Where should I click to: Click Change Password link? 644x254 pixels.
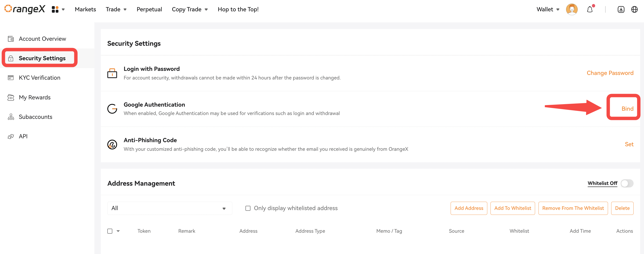coord(610,73)
